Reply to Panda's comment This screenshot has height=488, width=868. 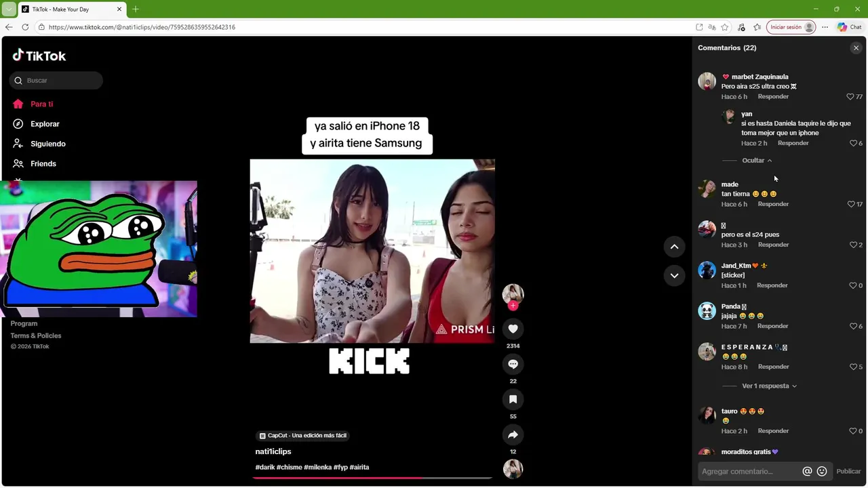(772, 326)
